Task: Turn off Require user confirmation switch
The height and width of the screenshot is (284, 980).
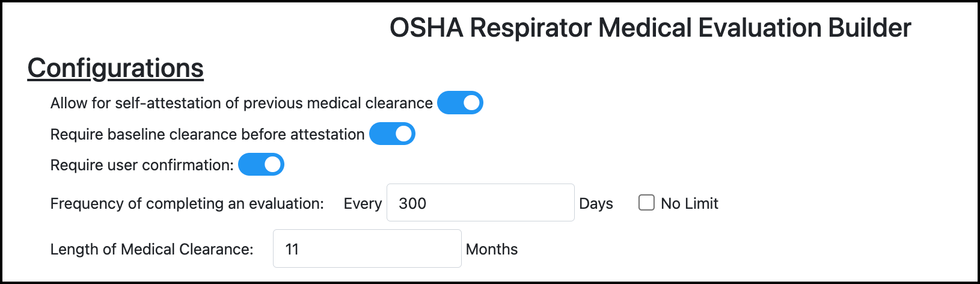Action: [261, 165]
